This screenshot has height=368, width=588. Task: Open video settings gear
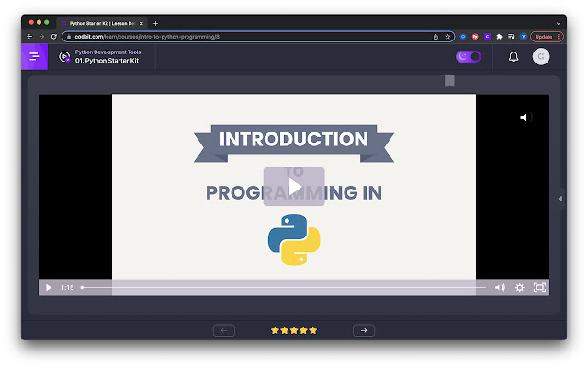click(x=520, y=288)
